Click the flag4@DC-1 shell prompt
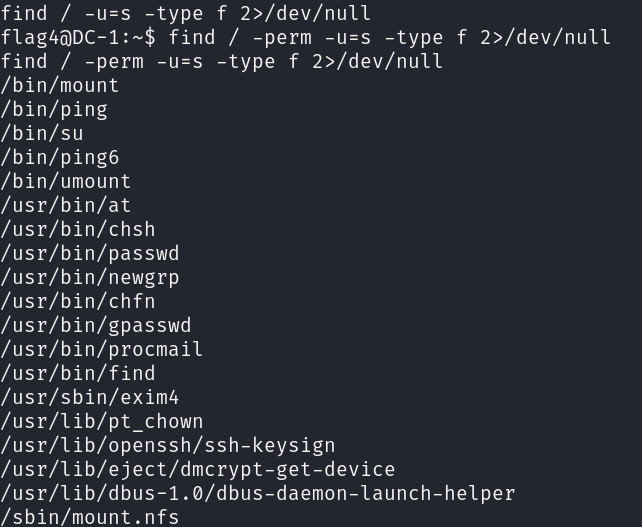This screenshot has width=642, height=527. tap(79, 38)
